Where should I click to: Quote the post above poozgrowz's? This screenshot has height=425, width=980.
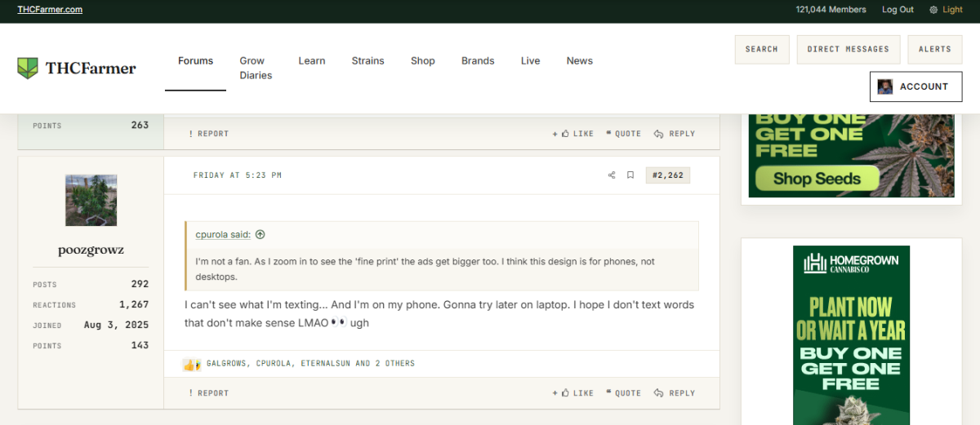click(624, 134)
